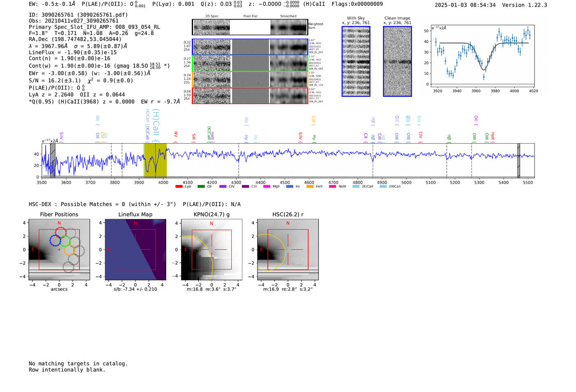The height and width of the screenshot is (392, 576).
Task: Click the Weighted Sum 2D spectrum strip
Action: (250, 27)
